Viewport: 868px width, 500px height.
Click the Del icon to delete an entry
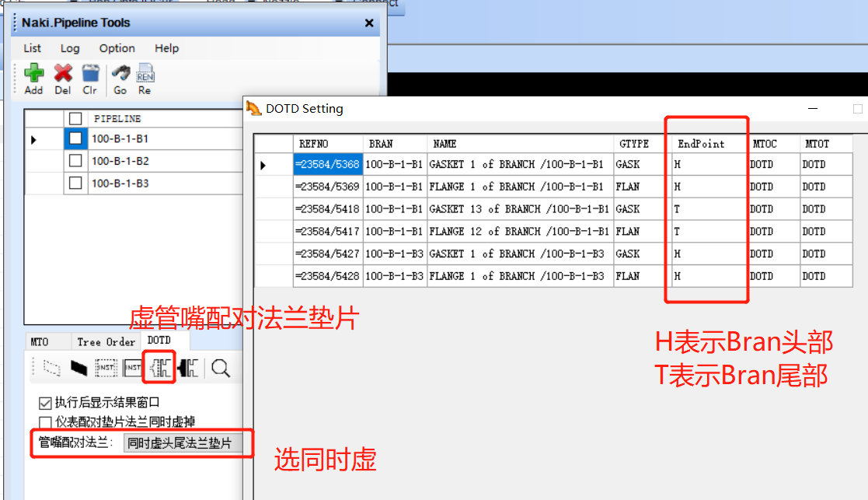(62, 73)
